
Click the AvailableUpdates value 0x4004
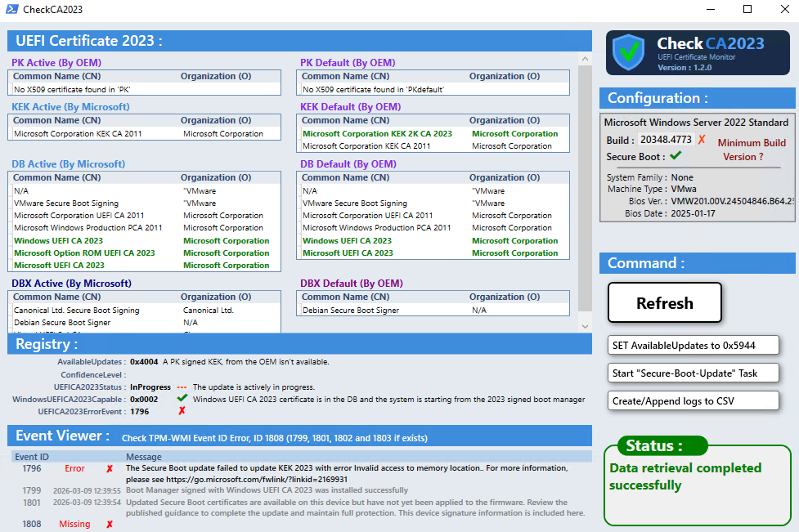coord(144,362)
